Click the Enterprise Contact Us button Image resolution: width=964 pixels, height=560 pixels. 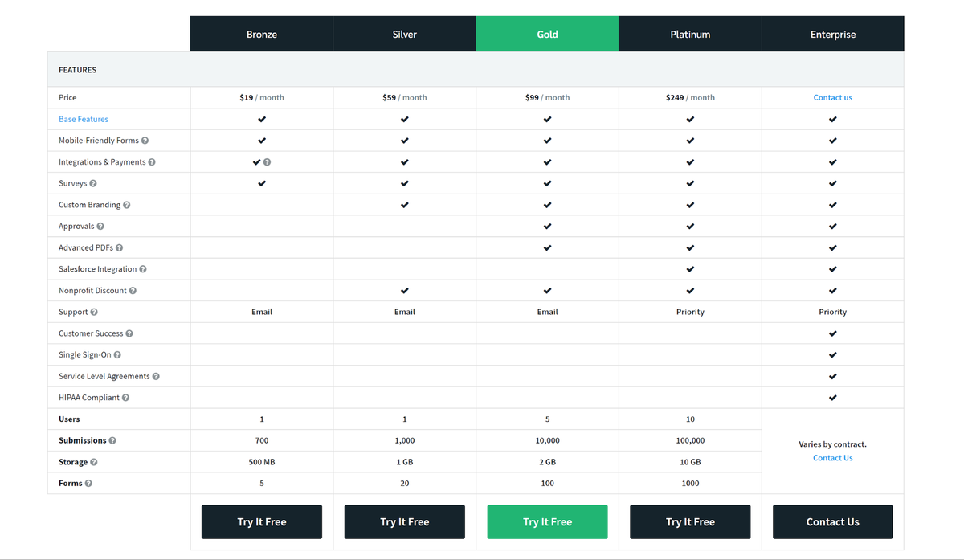point(832,521)
